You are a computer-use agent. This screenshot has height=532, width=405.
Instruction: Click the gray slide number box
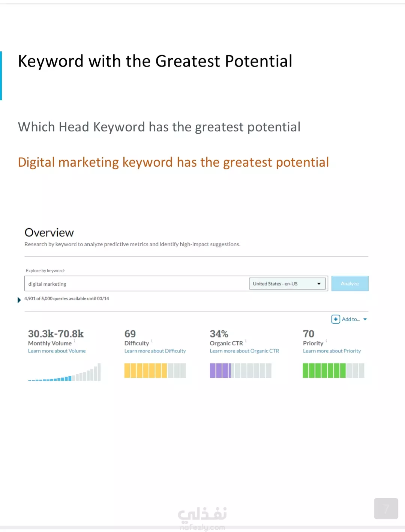click(x=386, y=509)
